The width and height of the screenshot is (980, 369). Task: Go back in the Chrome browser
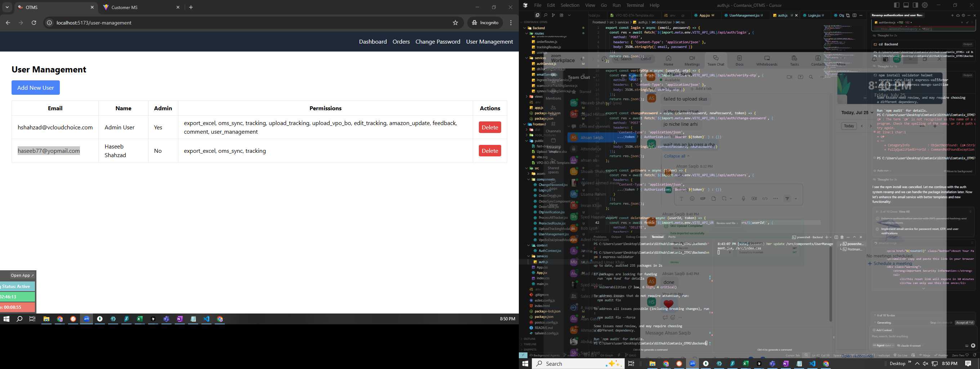coord(8,23)
